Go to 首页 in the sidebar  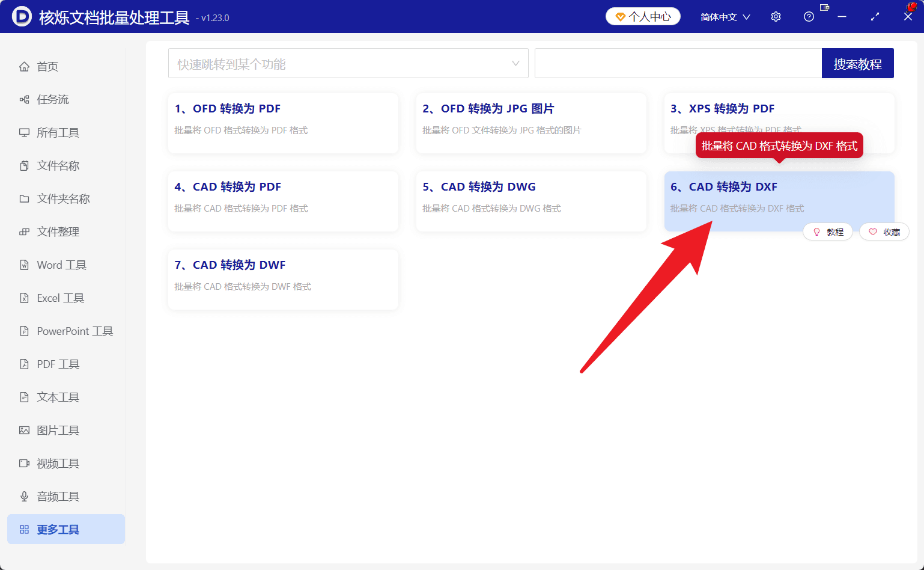point(66,66)
